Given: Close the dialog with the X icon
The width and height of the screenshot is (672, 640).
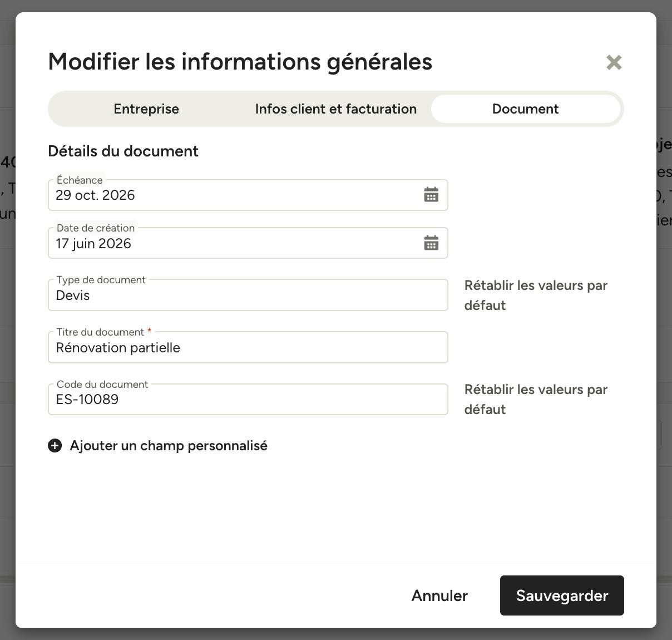Looking at the screenshot, I should click(614, 62).
